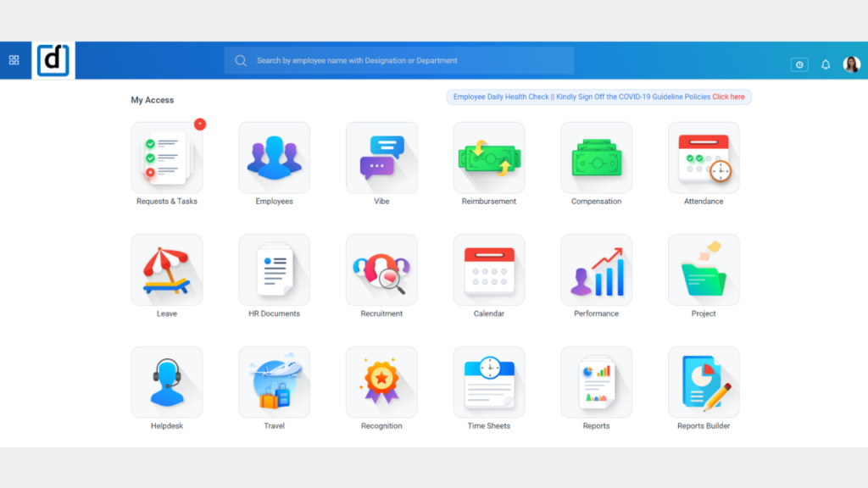Click the Darwinbox logo
Viewport: 868px width, 488px height.
click(54, 60)
